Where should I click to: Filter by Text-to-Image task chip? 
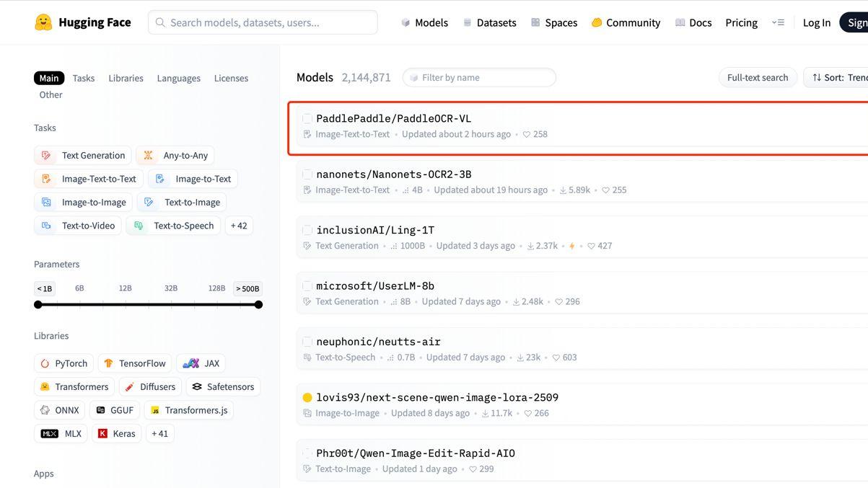(x=182, y=202)
